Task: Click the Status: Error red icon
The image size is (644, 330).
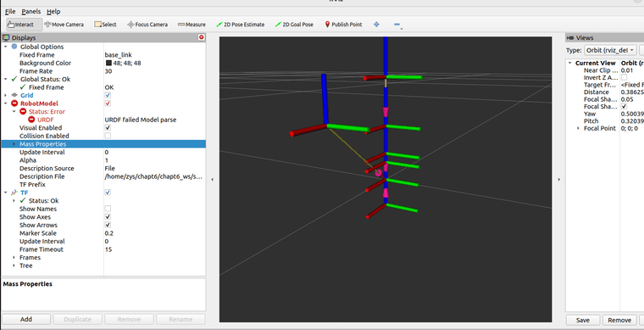Action: 23,112
